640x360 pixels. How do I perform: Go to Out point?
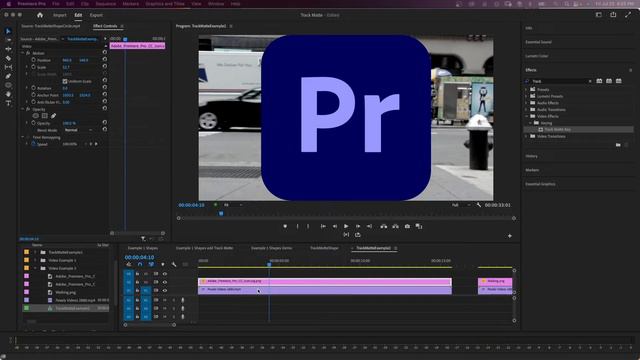tap(369, 226)
